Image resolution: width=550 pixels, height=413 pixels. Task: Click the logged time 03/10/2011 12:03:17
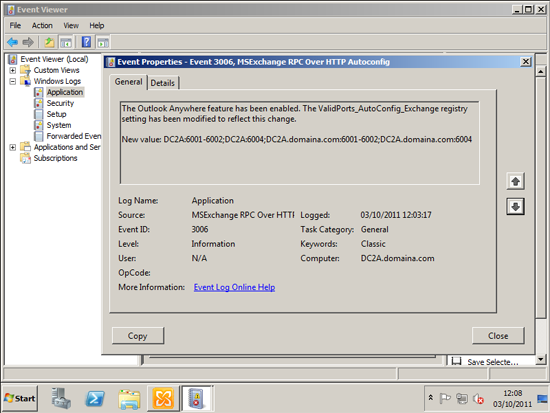[x=396, y=215]
